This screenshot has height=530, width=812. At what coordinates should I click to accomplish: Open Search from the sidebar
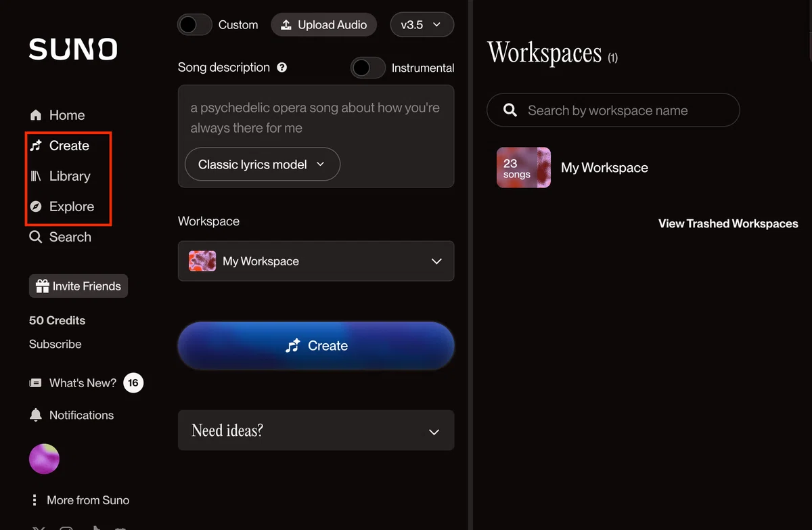click(60, 237)
